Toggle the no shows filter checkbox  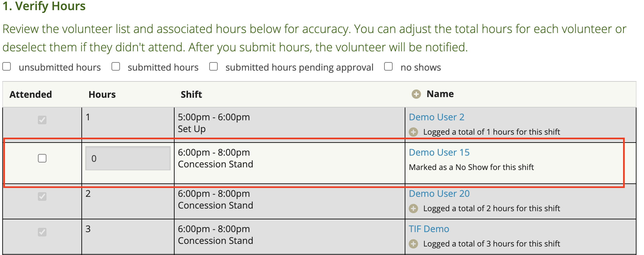point(388,67)
